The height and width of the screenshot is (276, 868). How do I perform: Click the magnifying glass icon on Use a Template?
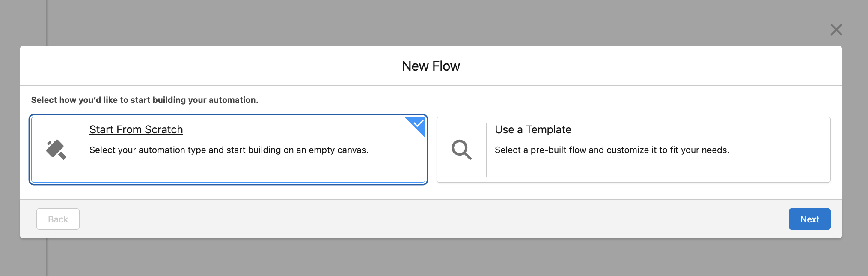pos(462,150)
